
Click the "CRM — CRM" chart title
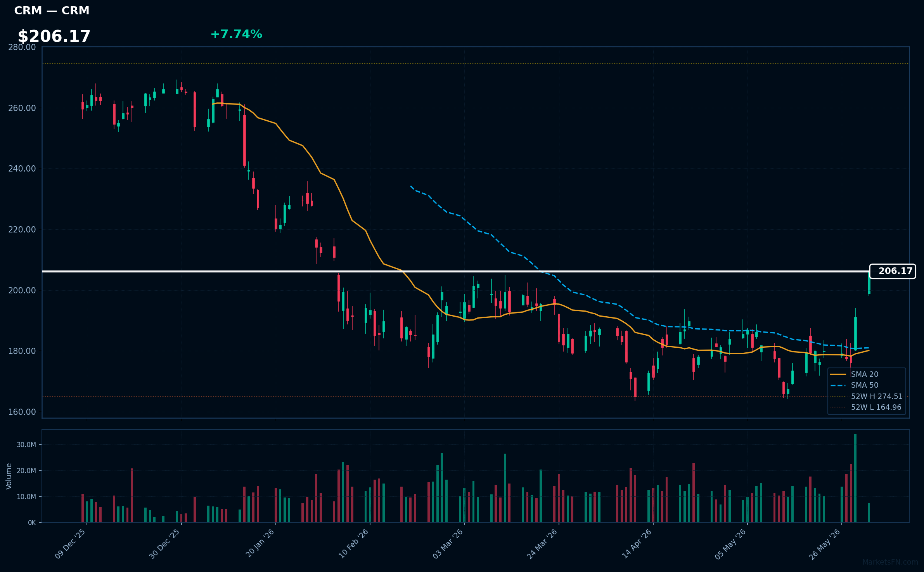pyautogui.click(x=52, y=11)
